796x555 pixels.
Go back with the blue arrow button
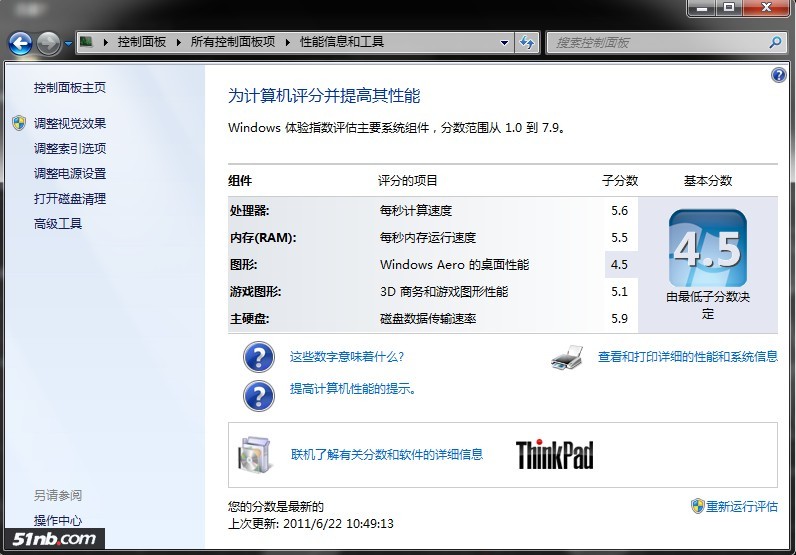coord(20,43)
